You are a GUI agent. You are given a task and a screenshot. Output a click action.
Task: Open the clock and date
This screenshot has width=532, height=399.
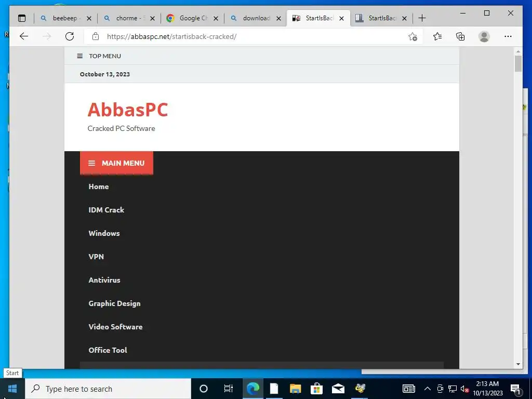point(488,389)
